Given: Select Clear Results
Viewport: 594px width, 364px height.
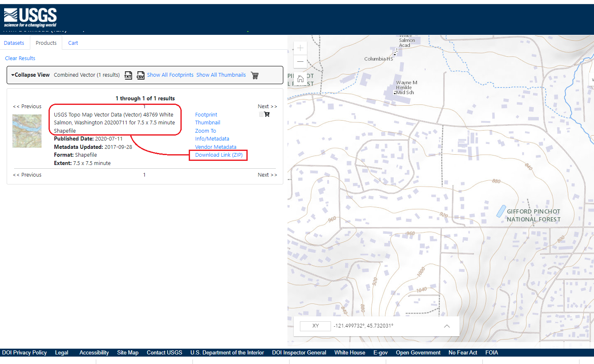Looking at the screenshot, I should 20,58.
